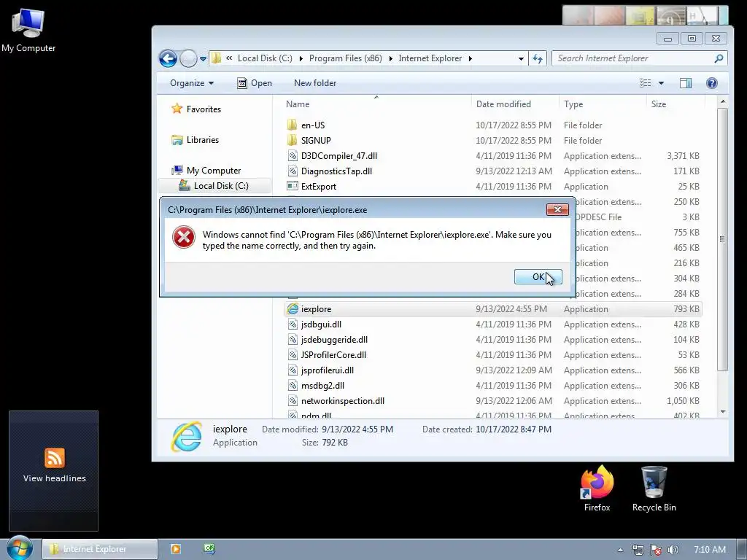
Task: Sort by Name column header
Action: [298, 104]
